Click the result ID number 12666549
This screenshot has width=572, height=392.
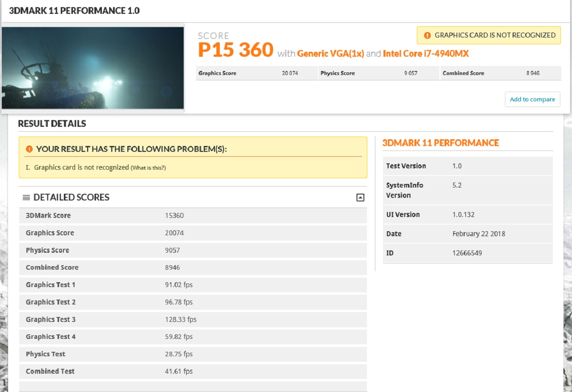(467, 253)
